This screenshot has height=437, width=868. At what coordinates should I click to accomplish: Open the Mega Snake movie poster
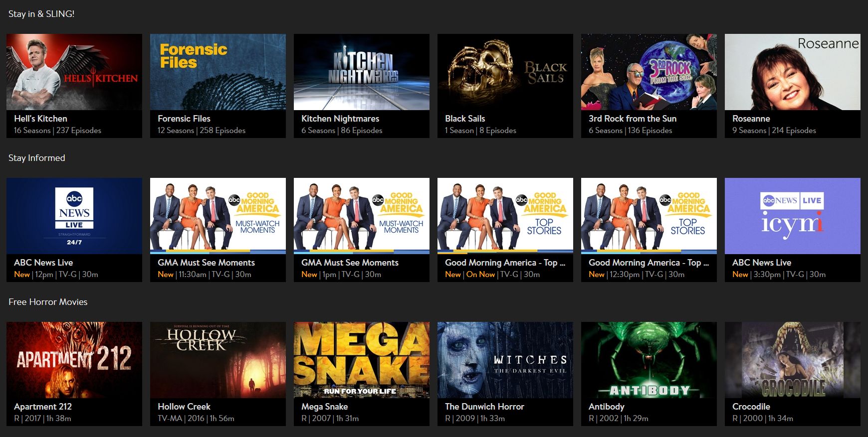(x=362, y=360)
